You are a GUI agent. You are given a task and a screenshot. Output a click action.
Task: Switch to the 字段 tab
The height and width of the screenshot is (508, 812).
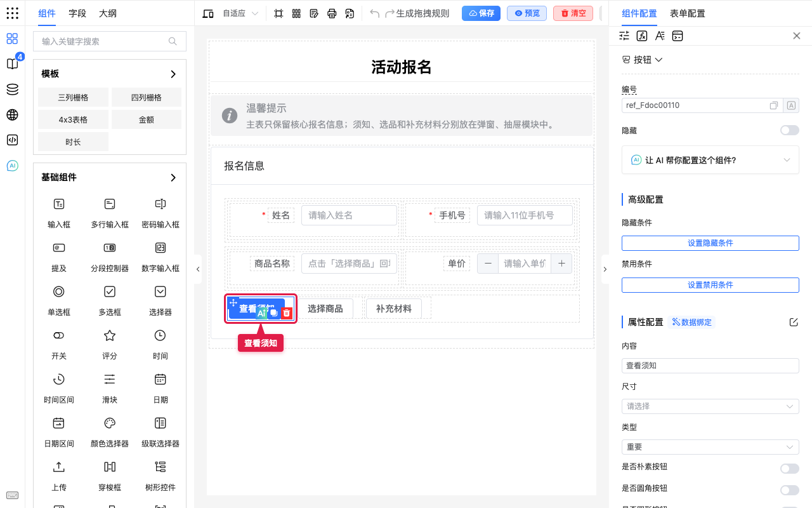coord(77,13)
